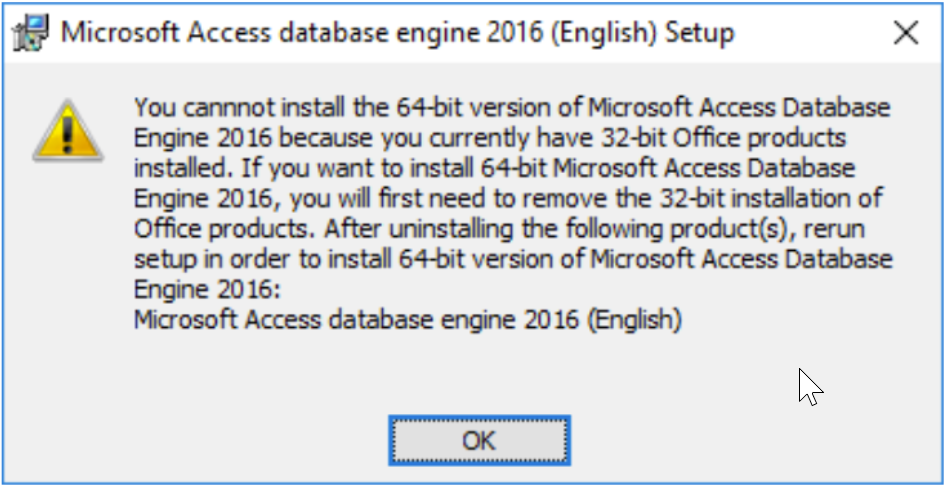Click the dialog title 'Microsoft Access database engine 2016 (English) Setup'

[397, 33]
